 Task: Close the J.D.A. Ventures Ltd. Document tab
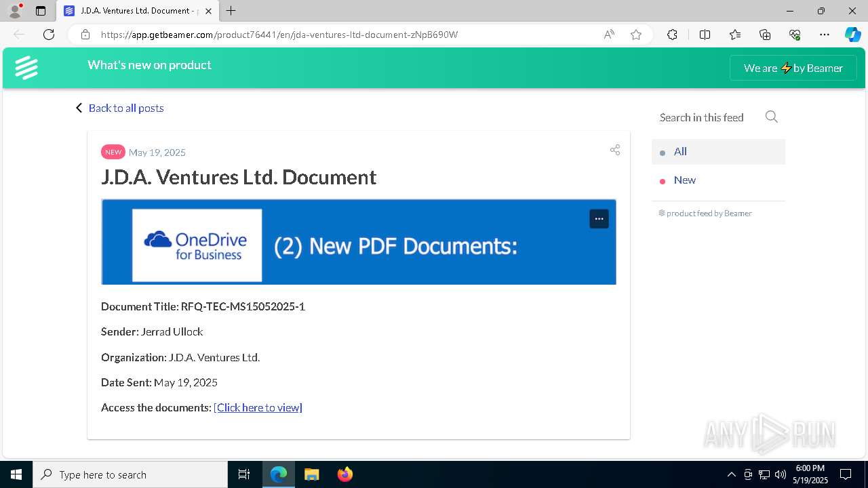(x=208, y=11)
